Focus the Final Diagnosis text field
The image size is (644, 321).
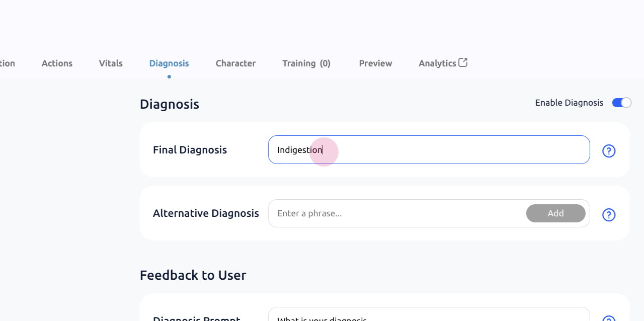coord(429,149)
